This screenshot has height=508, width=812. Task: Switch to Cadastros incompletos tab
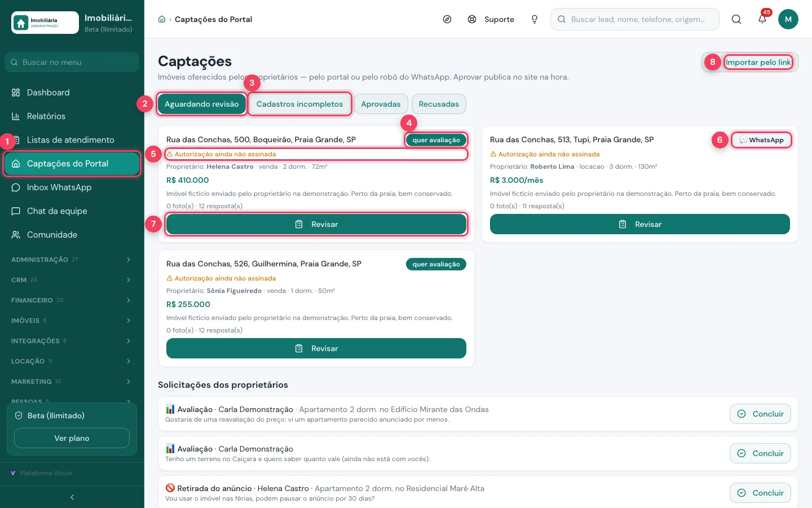click(x=299, y=104)
